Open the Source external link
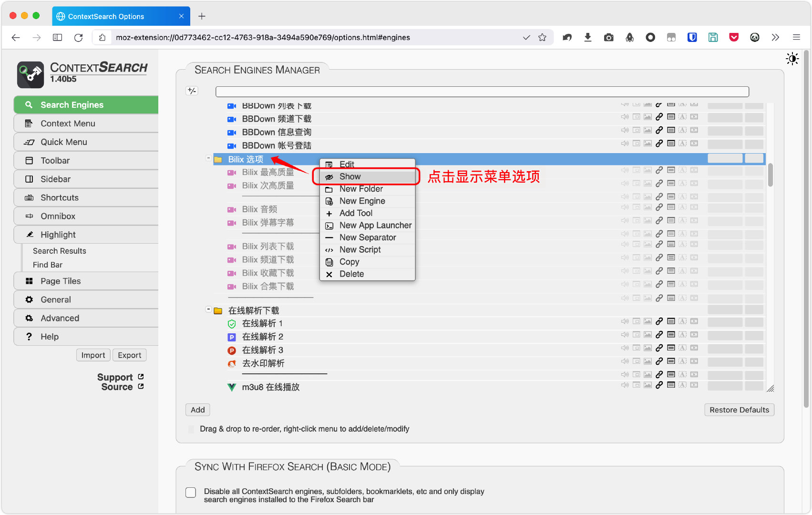 click(122, 387)
